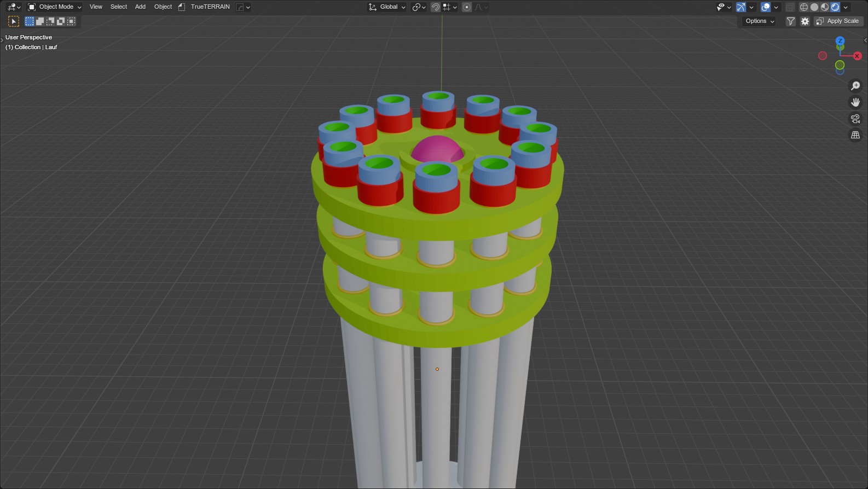Switch to rendered viewport shading
The image size is (868, 489).
tap(835, 7)
